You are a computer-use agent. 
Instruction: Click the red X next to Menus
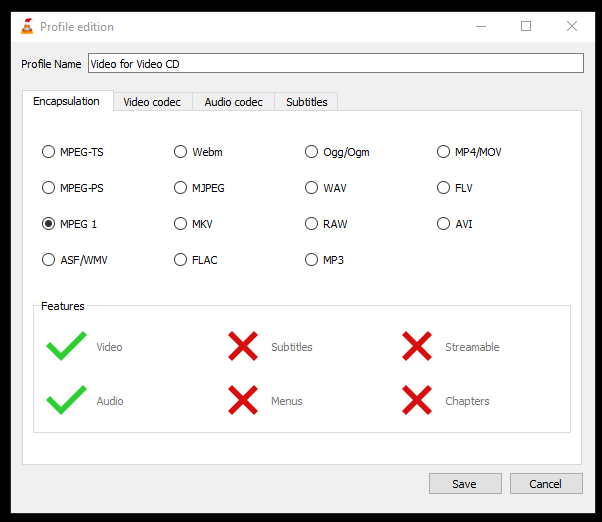243,400
